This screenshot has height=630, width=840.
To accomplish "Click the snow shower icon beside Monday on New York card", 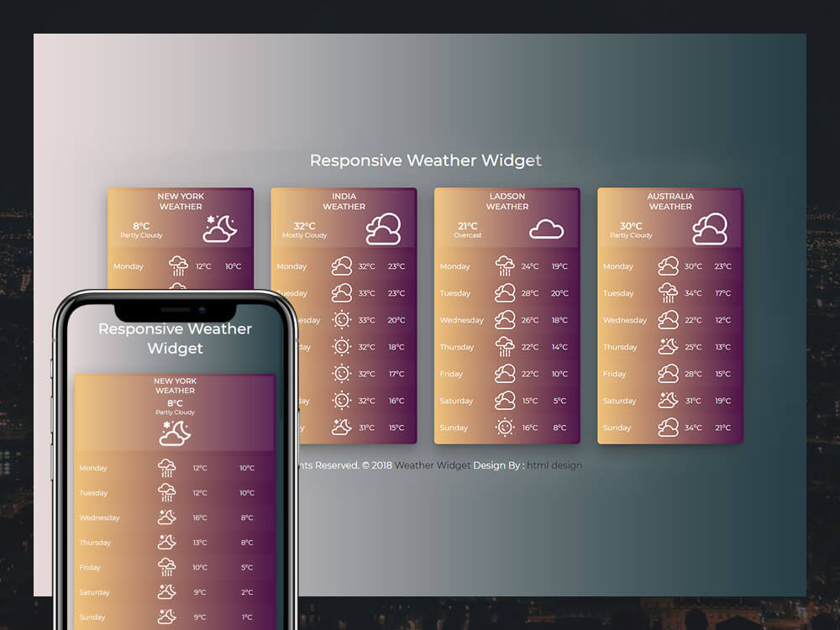I will coord(180,265).
